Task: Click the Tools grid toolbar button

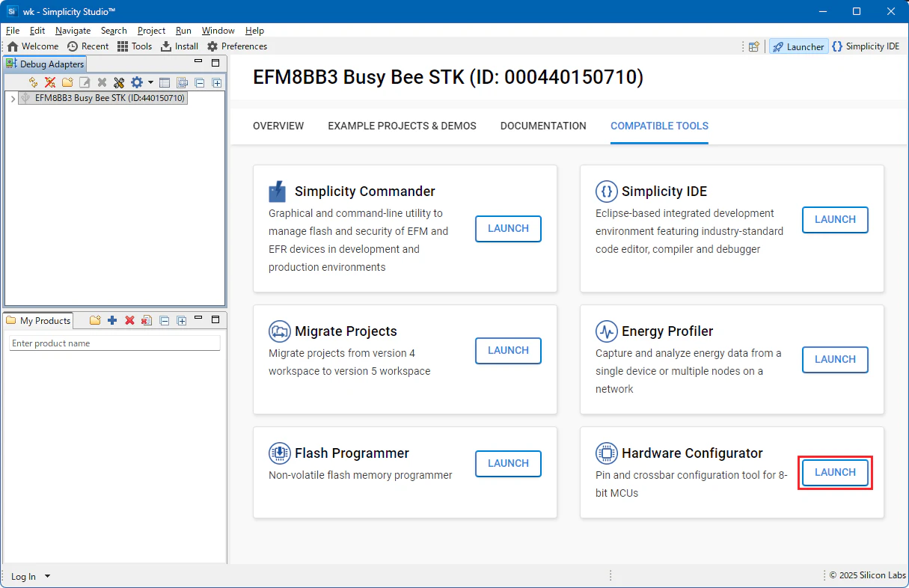Action: (135, 46)
